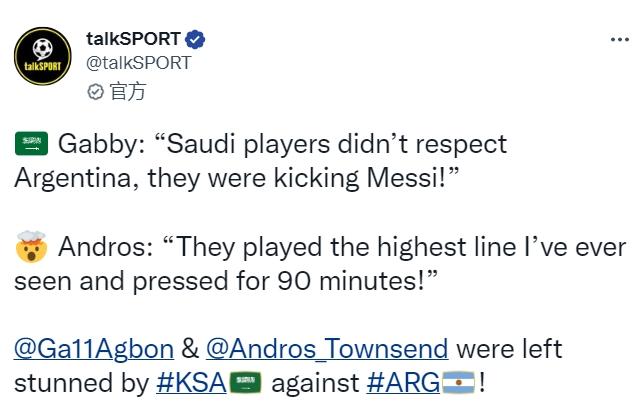Open the talkSPORT profile avatar

point(43,56)
